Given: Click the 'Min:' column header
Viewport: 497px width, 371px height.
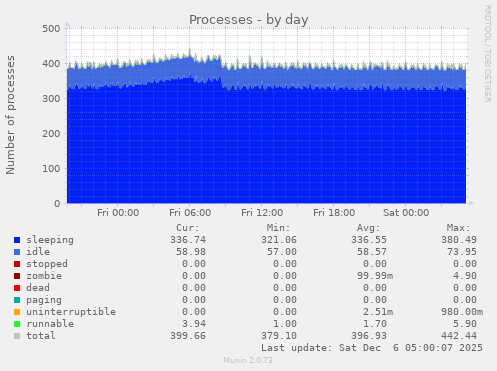Looking at the screenshot, I should 278,228.
